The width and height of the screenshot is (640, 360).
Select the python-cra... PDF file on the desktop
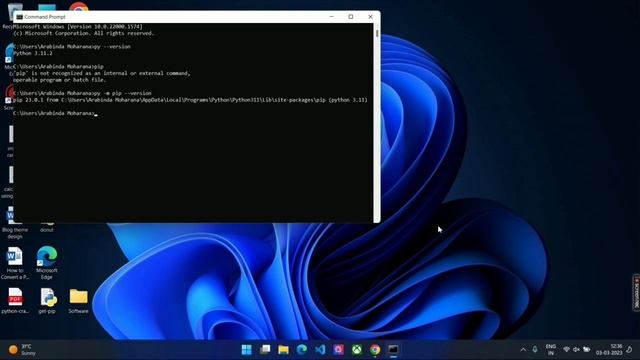click(15, 301)
